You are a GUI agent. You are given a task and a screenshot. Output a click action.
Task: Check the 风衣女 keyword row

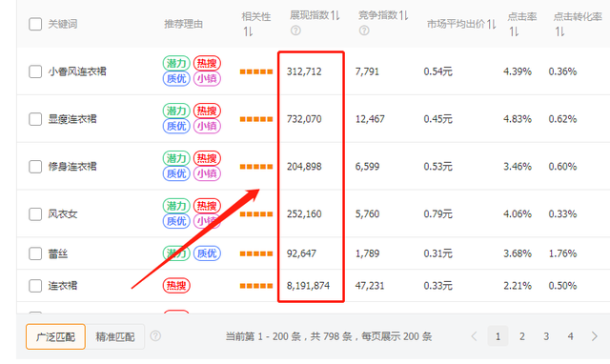pos(35,213)
